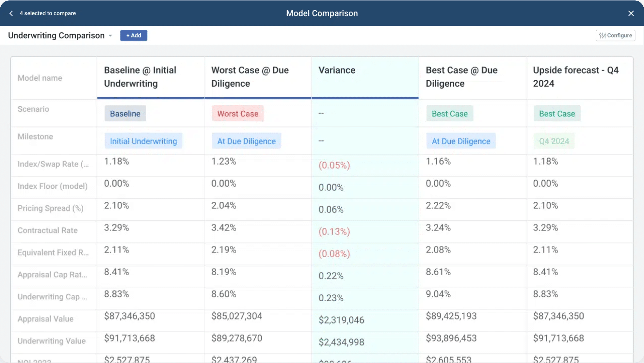The height and width of the screenshot is (363, 644).
Task: Click the $89,425,193 Appraisal Value cell
Action: tap(451, 316)
